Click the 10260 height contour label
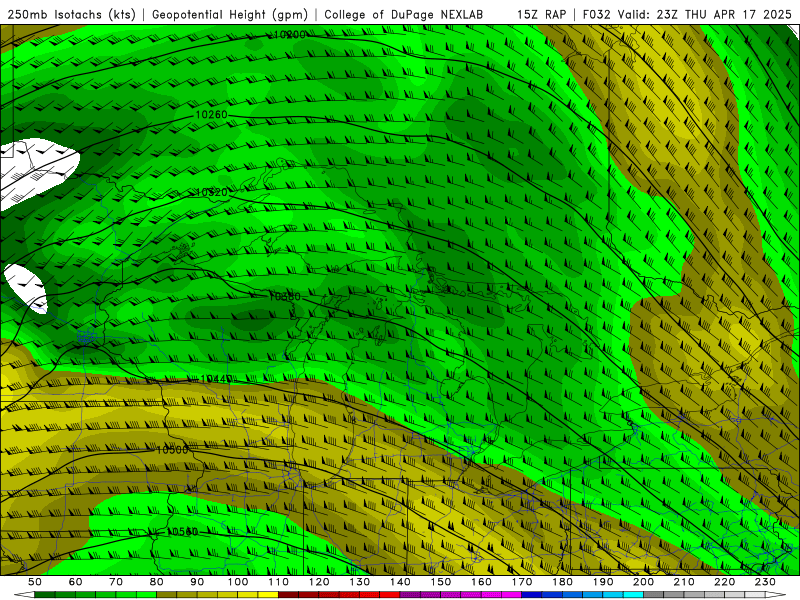This screenshot has height=600, width=800. (x=211, y=115)
